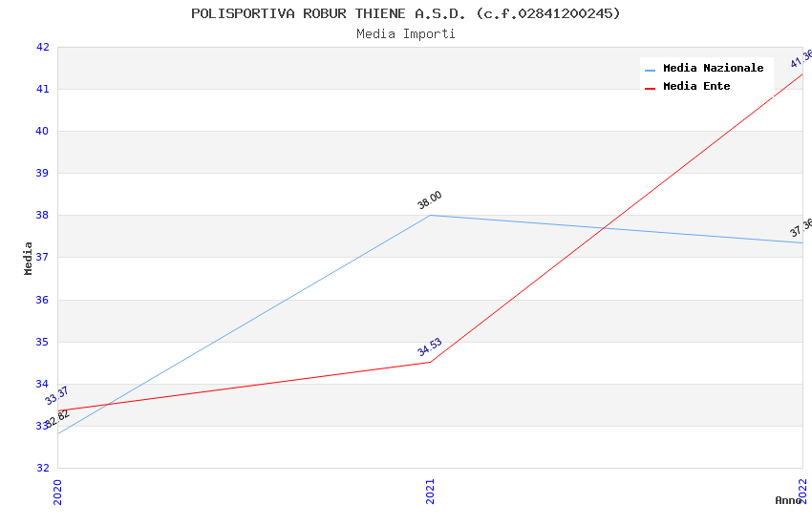Click the 2020 x-axis tick label
The image size is (812, 525).
(57, 492)
